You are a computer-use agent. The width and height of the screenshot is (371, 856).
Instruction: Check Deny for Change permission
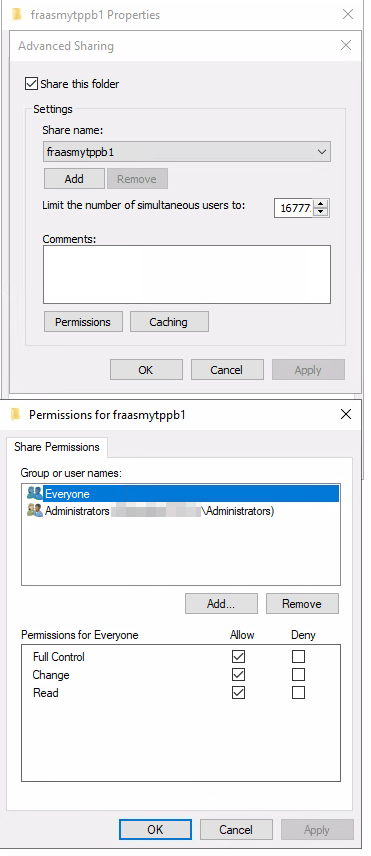[x=298, y=675]
